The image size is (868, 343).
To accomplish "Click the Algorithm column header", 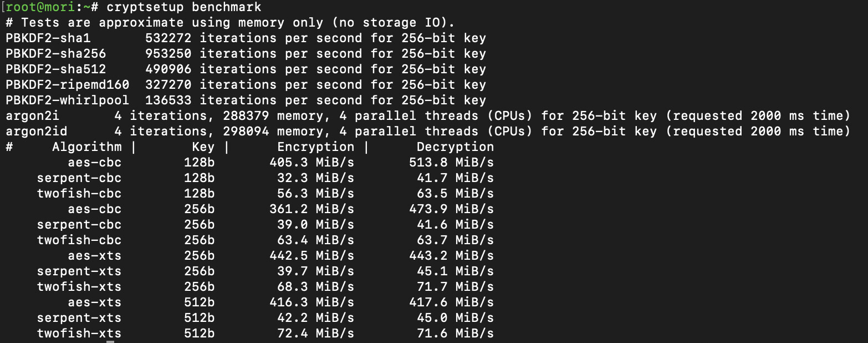I will [86, 147].
